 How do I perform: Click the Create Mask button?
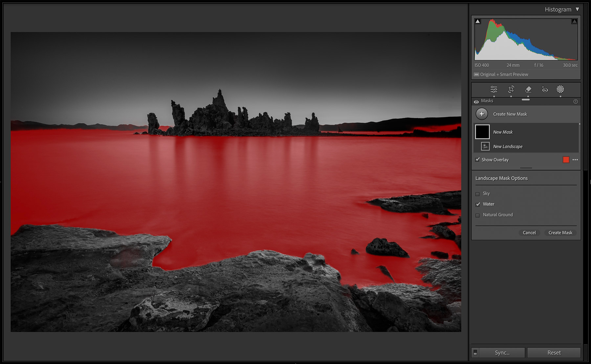560,232
